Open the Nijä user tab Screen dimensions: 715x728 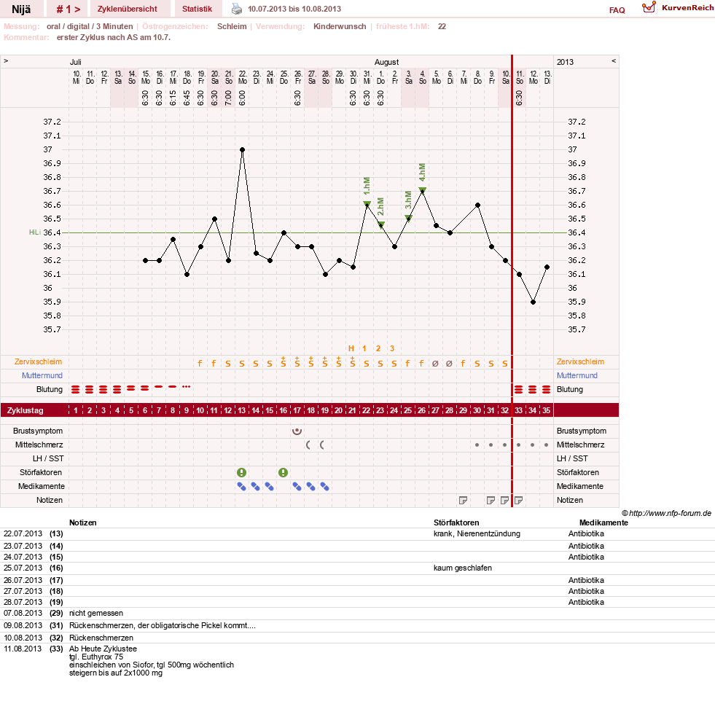click(x=21, y=9)
